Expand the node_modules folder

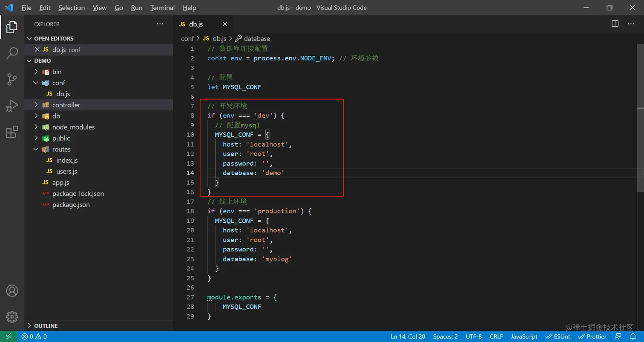99,127
